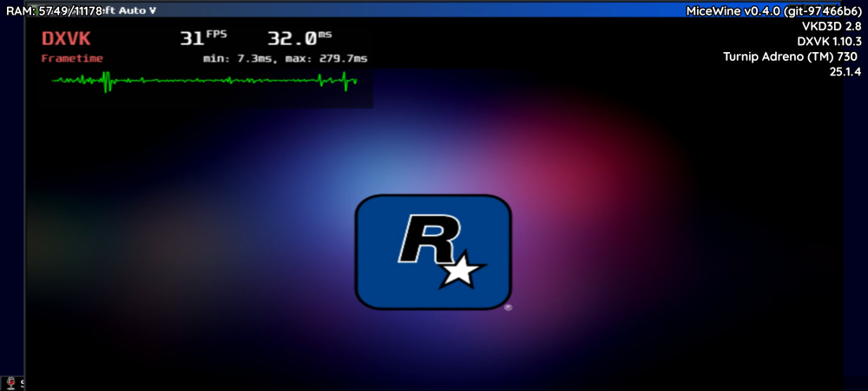Click the RAM usage readout
Screen dimensions: 868x391
click(55, 10)
